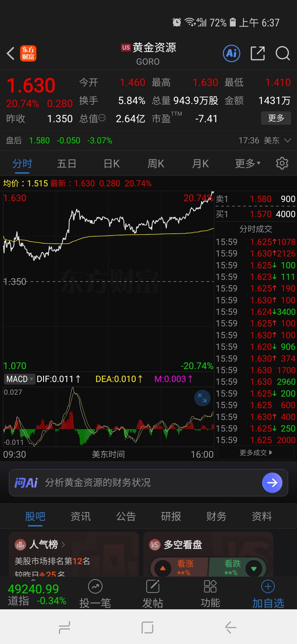Expand the Dow index bar
Image resolution: width=297 pixels, height=644 pixels.
[x=33, y=580]
